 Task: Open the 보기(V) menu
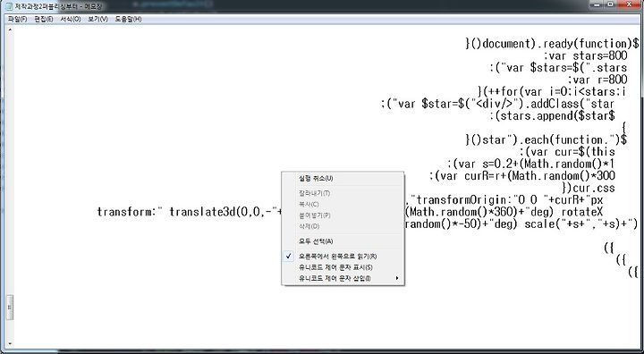pos(97,19)
